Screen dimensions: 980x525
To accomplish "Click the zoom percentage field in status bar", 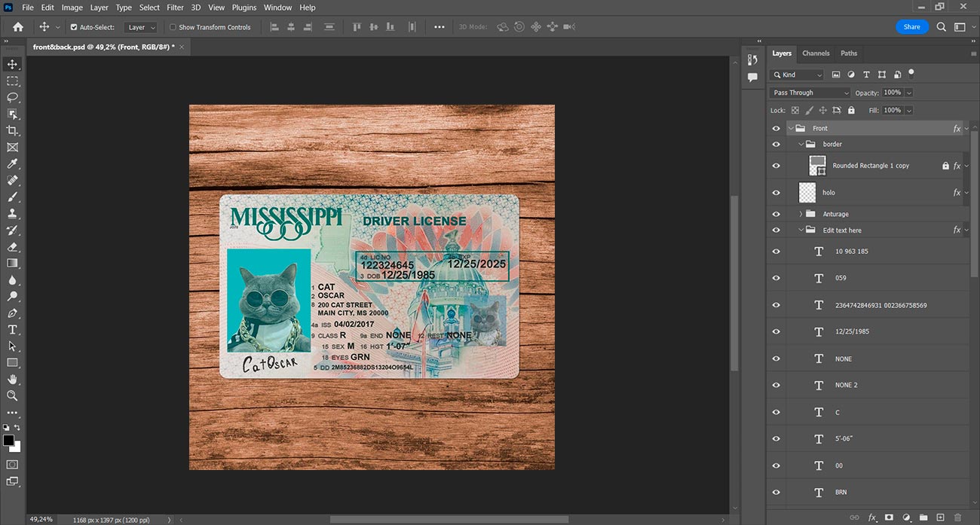I will (x=41, y=519).
